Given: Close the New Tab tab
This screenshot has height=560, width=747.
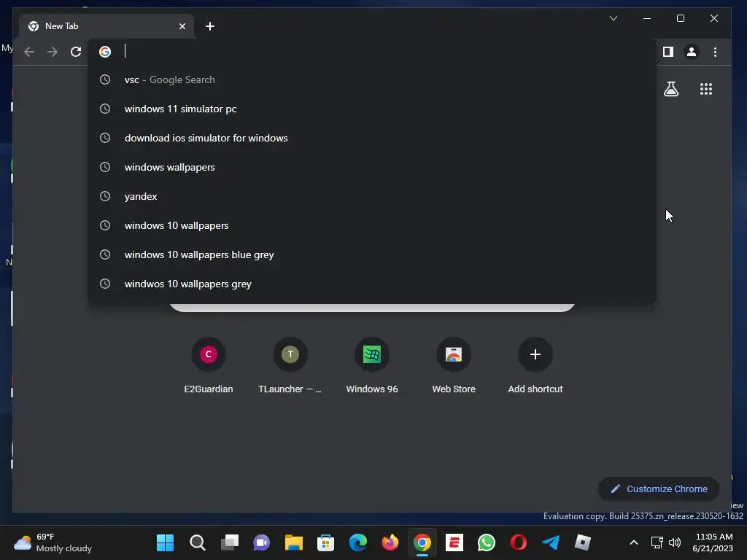Looking at the screenshot, I should pyautogui.click(x=182, y=26).
